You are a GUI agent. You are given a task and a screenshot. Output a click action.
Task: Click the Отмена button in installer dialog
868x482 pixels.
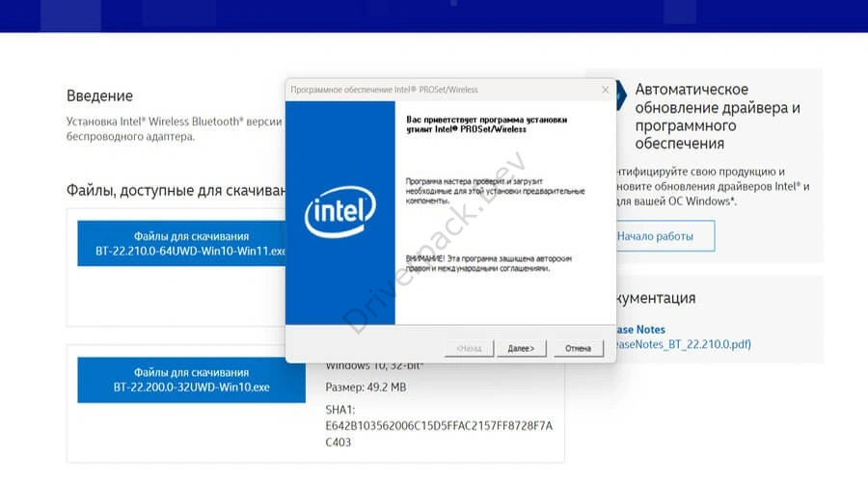click(x=578, y=348)
